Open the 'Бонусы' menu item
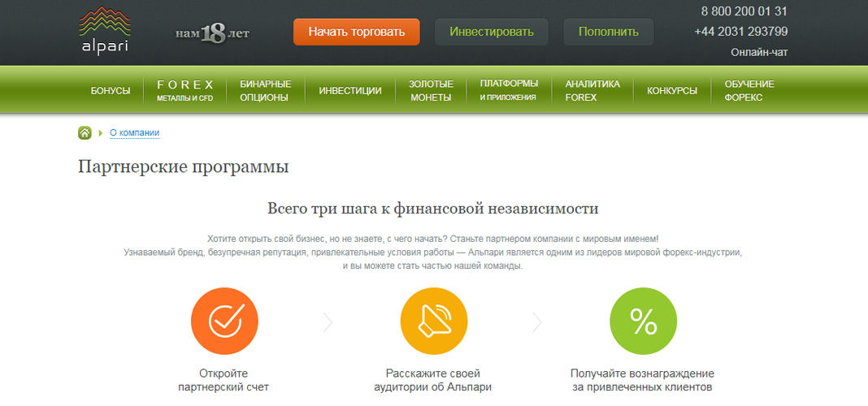This screenshot has width=868, height=406. point(111,91)
